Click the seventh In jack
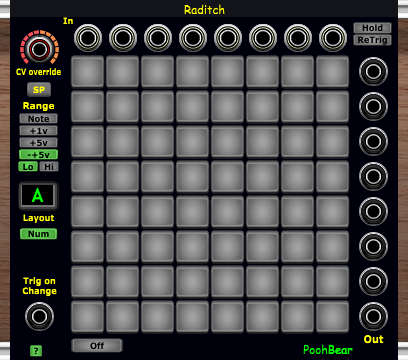 298,38
